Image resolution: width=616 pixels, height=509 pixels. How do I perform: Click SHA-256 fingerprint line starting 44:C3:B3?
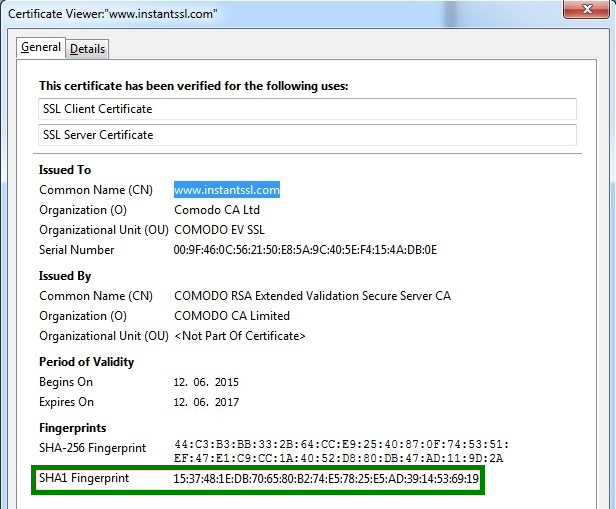[x=341, y=444]
